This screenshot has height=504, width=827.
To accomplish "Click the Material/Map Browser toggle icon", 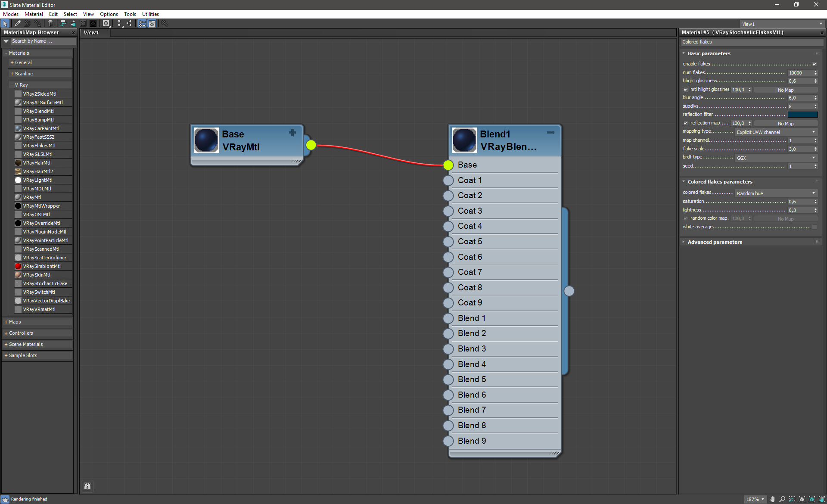I will pos(142,24).
